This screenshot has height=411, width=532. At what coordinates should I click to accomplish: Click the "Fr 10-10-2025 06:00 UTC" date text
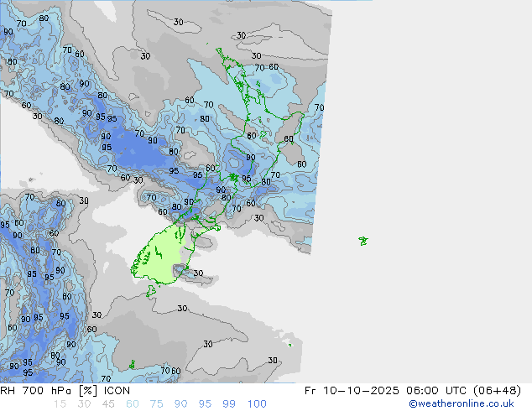pyautogui.click(x=387, y=391)
